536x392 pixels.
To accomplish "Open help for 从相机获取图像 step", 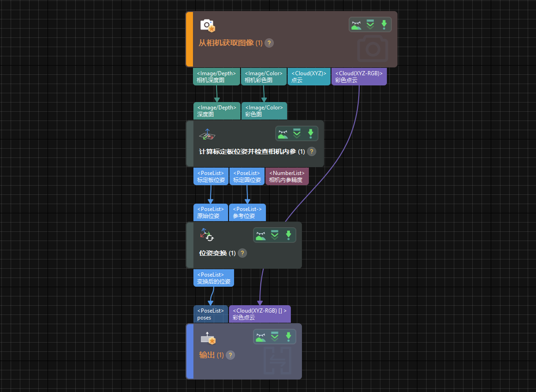I will 269,43.
